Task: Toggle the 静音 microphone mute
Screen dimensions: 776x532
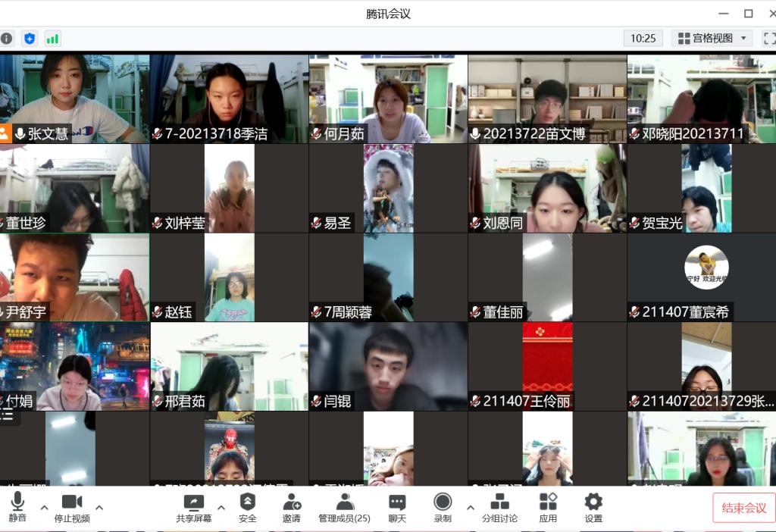Action: click(17, 507)
